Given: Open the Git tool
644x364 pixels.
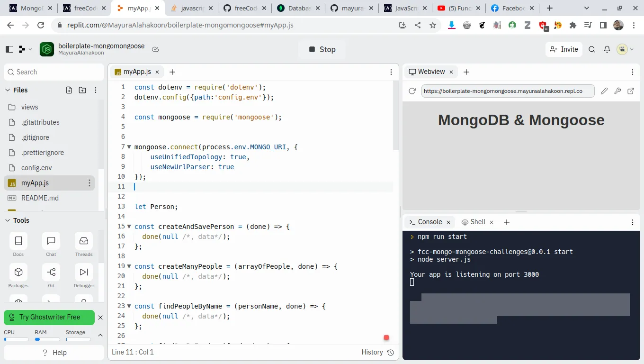Looking at the screenshot, I should click(x=51, y=276).
